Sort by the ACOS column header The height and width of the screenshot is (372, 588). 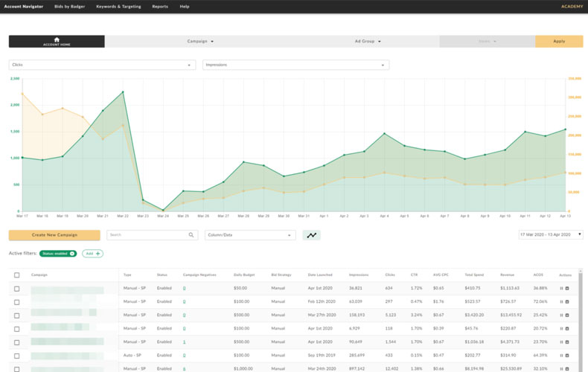538,275
